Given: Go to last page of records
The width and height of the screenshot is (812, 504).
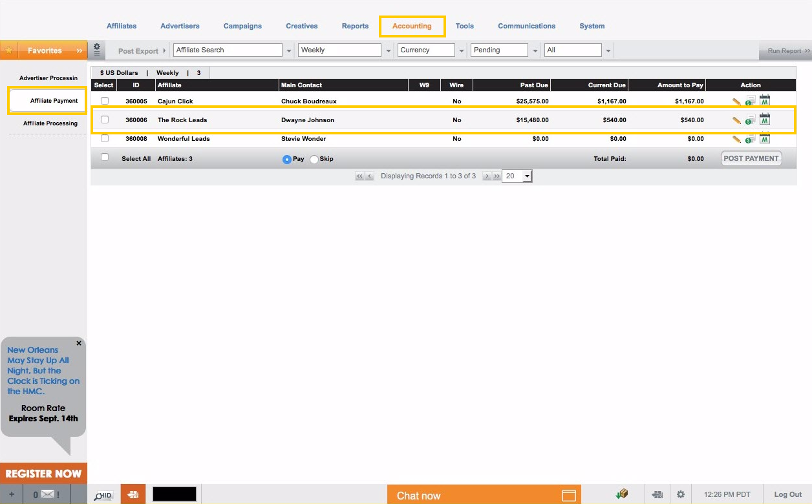Looking at the screenshot, I should [x=497, y=176].
